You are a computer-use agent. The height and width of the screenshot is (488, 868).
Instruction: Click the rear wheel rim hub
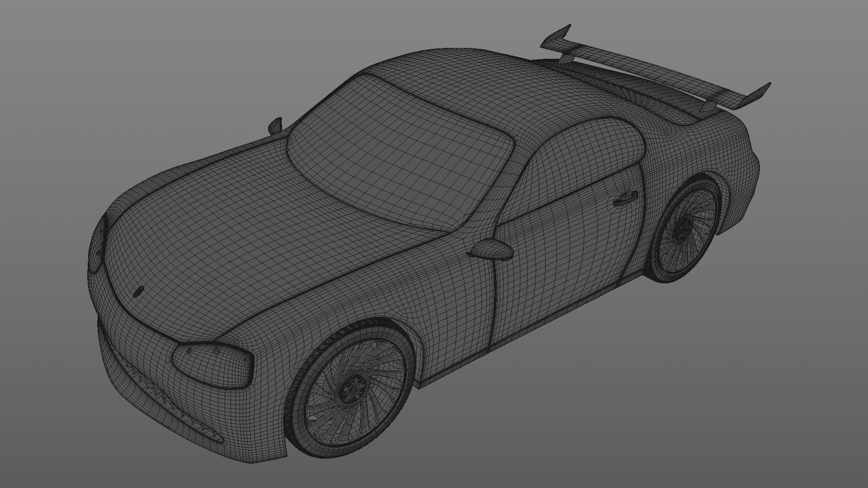point(682,230)
